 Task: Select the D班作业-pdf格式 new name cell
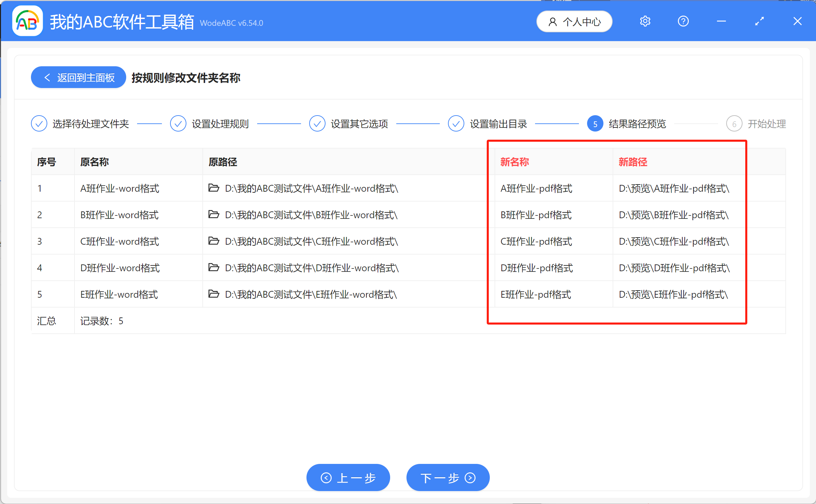[x=536, y=267]
